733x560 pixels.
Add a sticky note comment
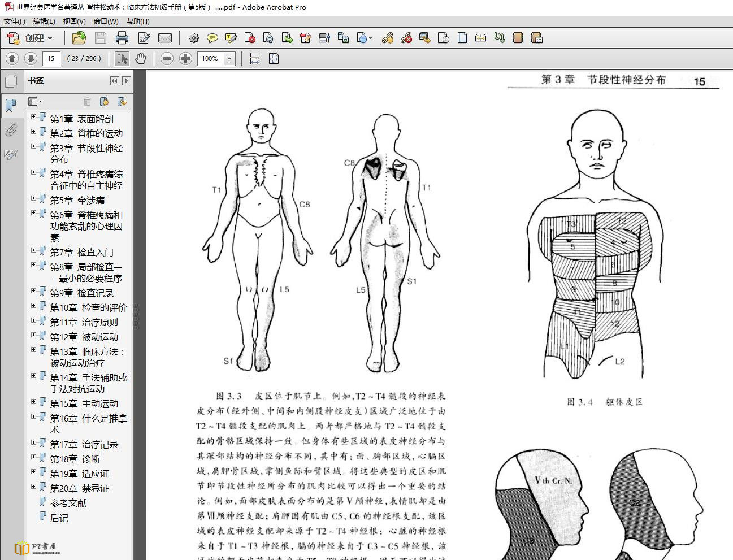(x=212, y=38)
